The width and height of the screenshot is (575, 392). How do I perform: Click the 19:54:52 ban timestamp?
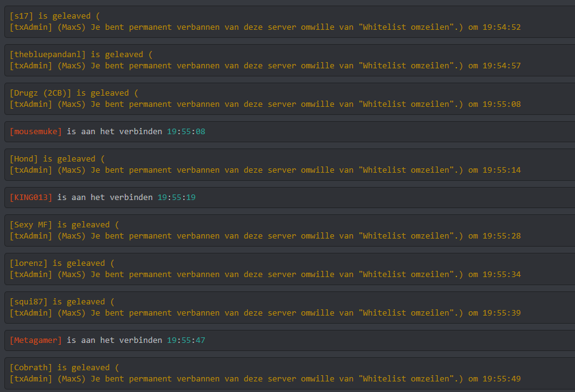point(501,27)
